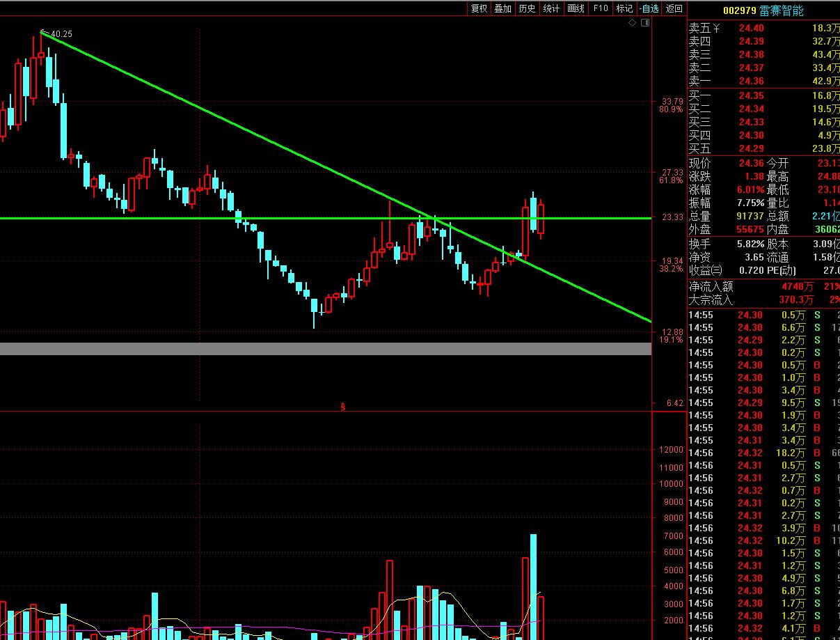840x640 pixels.
Task: Click the 净资 value 3.65
Action: pos(754,258)
